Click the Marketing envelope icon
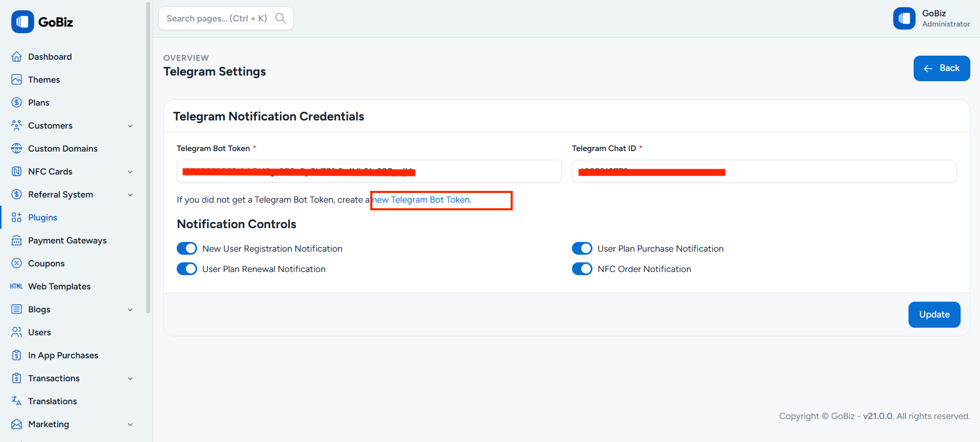The height and width of the screenshot is (442, 980). (x=17, y=424)
